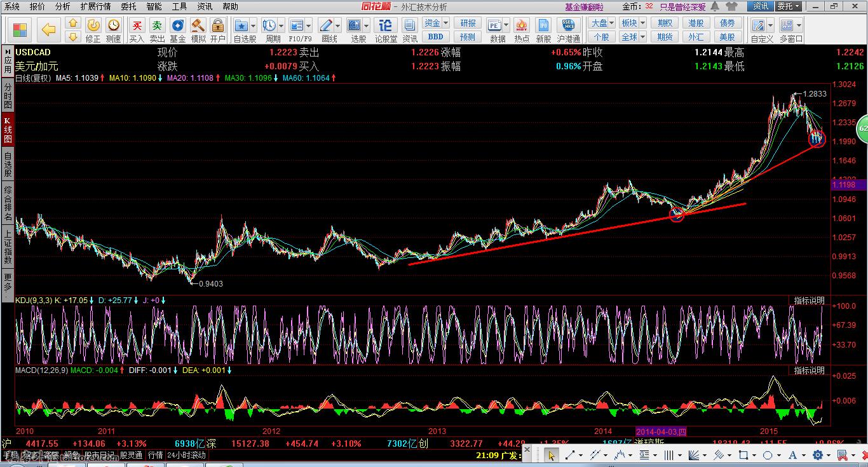Click the 修正 refresh icon

(93, 25)
